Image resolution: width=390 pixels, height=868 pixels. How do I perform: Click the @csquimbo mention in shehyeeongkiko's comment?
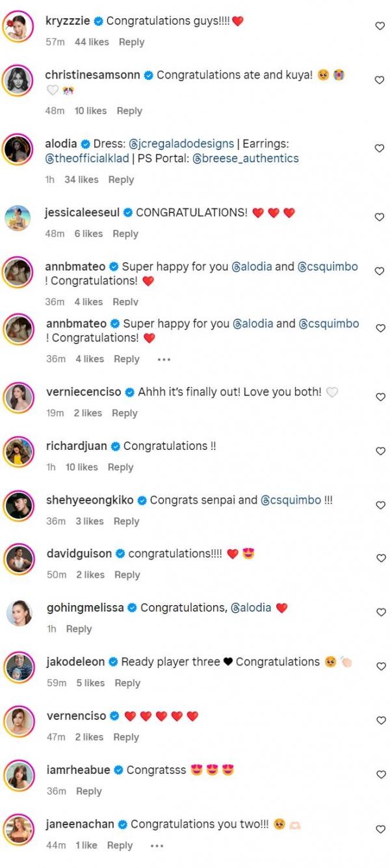(x=290, y=500)
